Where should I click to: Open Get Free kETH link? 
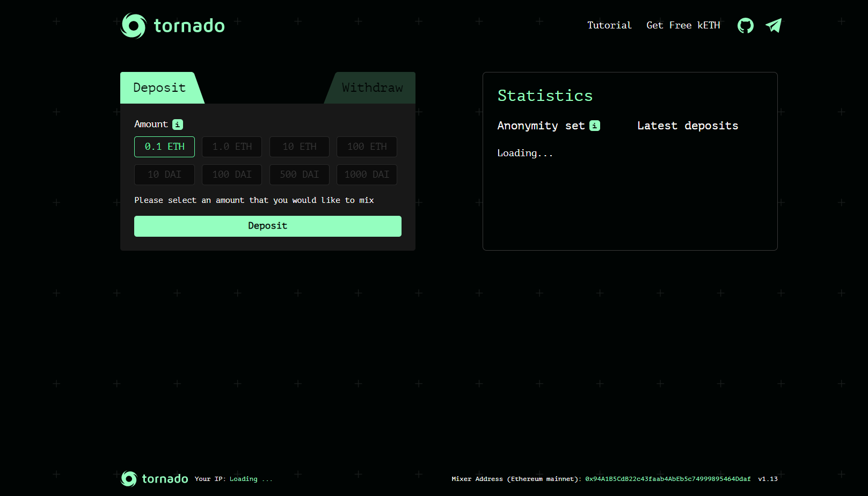[683, 25]
